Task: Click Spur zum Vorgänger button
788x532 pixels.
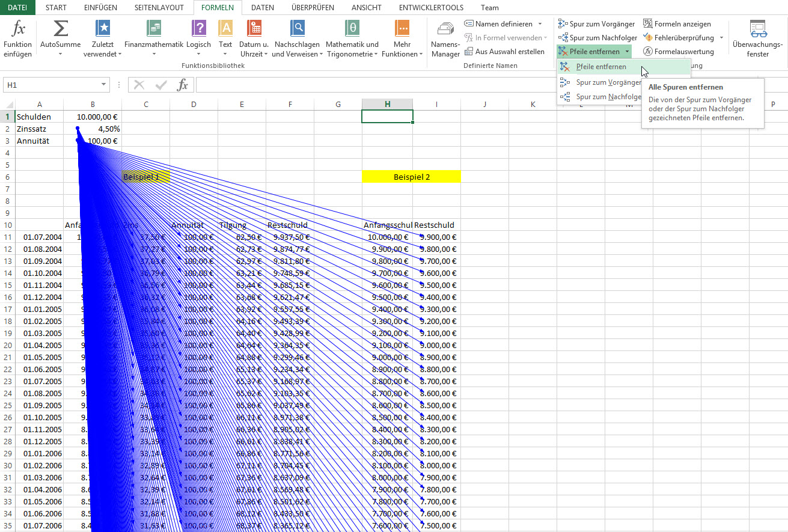Action: point(596,24)
